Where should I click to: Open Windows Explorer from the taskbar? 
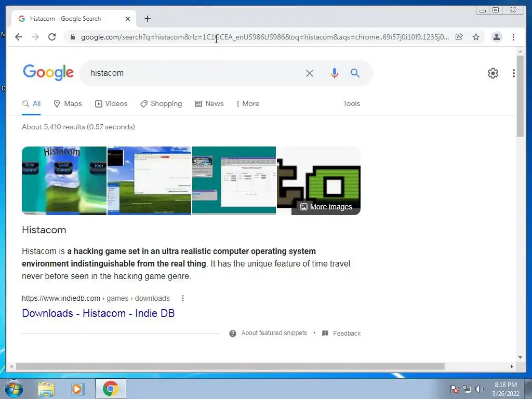(46, 389)
